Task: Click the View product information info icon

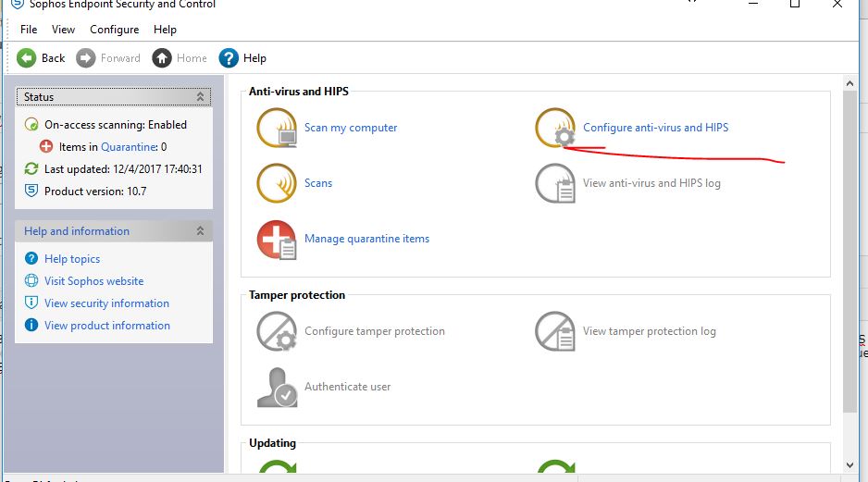Action: click(31, 325)
